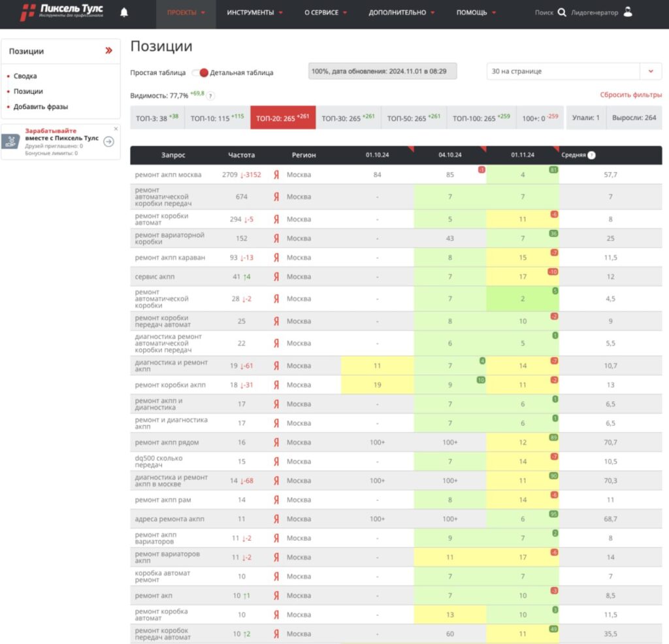
Task: Expand the Инструменты menu
Action: click(x=255, y=12)
